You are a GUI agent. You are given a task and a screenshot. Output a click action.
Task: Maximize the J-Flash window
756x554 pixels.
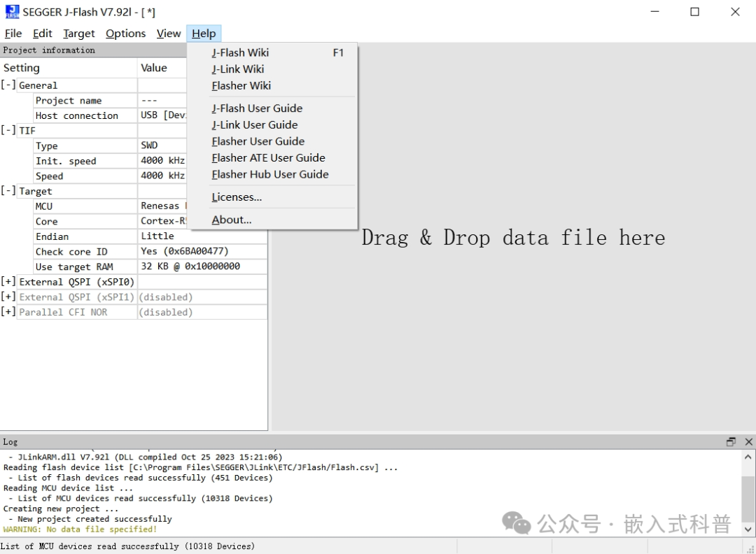pyautogui.click(x=695, y=12)
